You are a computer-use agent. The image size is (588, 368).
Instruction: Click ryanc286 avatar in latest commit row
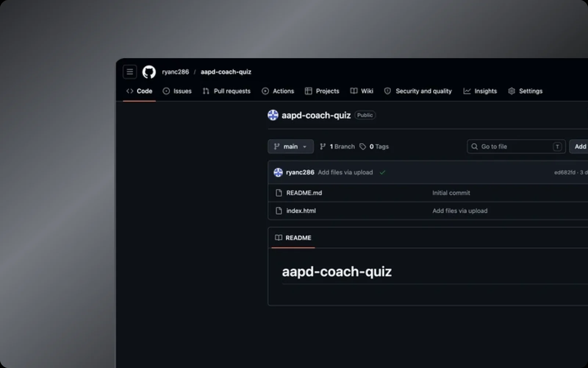tap(278, 172)
